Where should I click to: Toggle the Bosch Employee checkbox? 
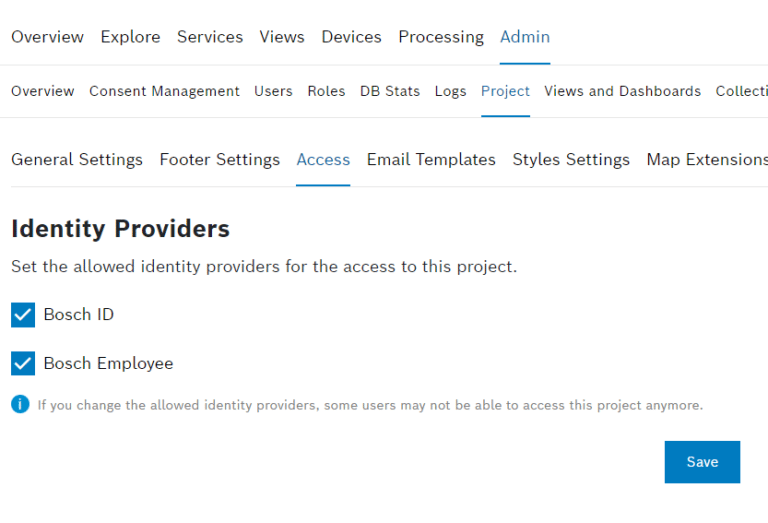click(x=23, y=364)
